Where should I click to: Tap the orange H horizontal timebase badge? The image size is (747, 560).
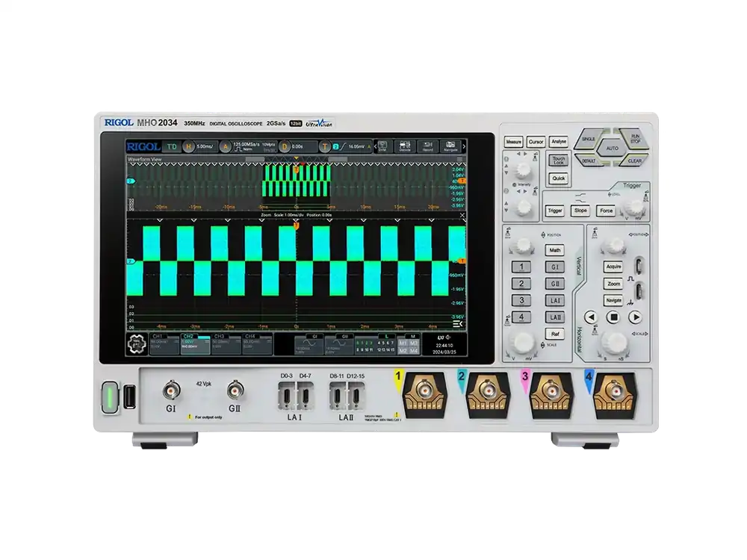coord(189,146)
